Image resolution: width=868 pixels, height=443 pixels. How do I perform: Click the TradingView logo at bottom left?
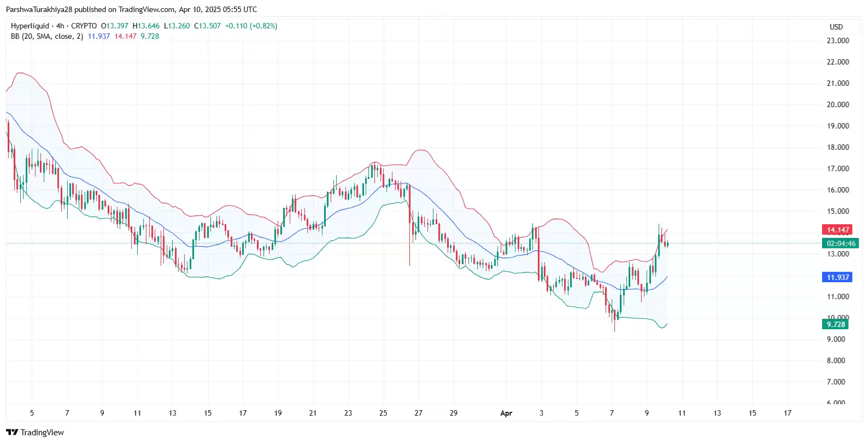pyautogui.click(x=35, y=432)
